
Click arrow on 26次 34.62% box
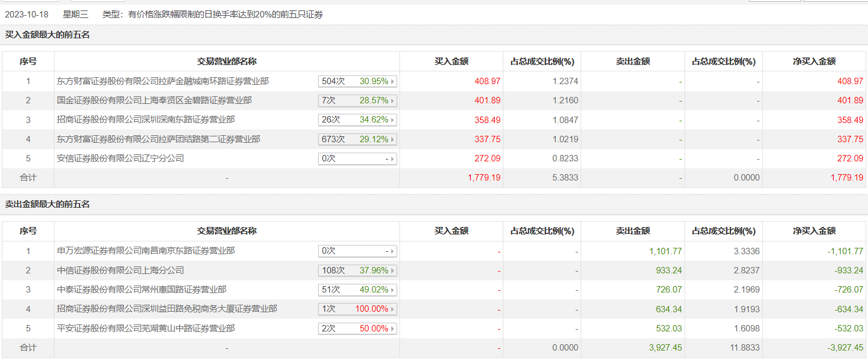(392, 120)
